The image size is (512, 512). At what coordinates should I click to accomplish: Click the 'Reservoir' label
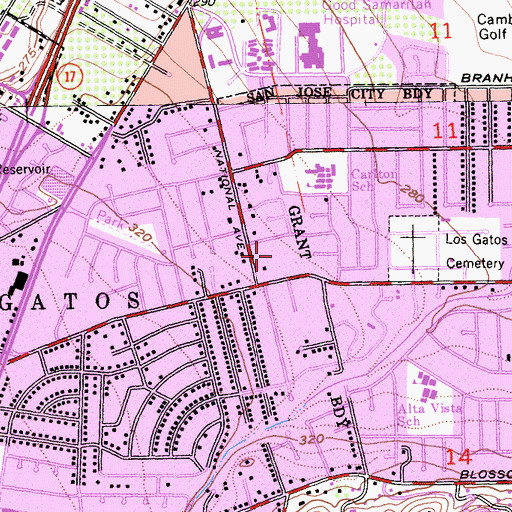point(25,169)
